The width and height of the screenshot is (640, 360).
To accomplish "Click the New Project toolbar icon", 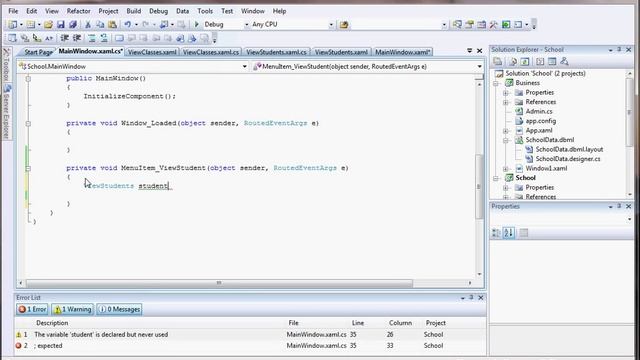I will click(13, 24).
